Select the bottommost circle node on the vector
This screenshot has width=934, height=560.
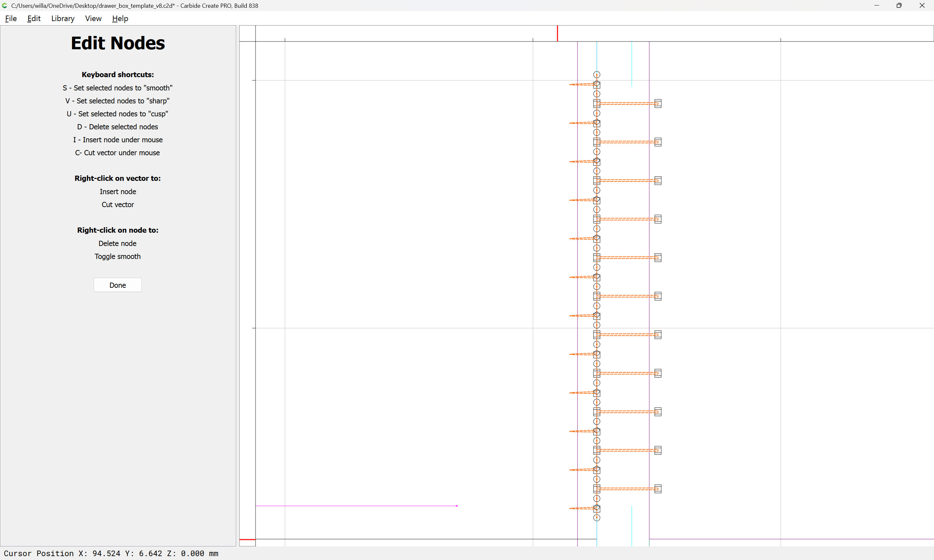[x=596, y=518]
